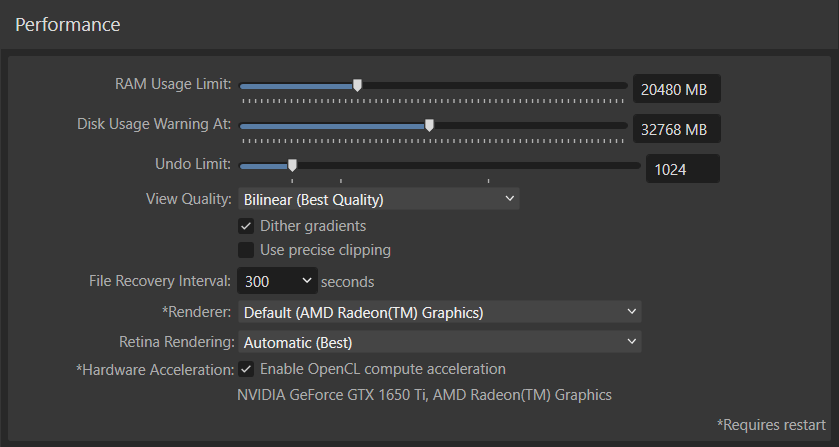Edit the Disk Usage Warning value field

pos(676,129)
